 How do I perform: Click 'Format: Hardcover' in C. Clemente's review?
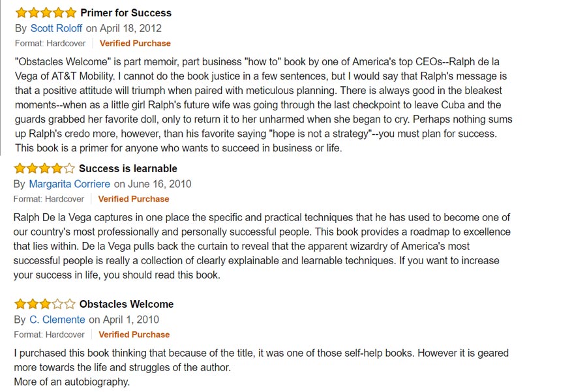[x=49, y=335]
